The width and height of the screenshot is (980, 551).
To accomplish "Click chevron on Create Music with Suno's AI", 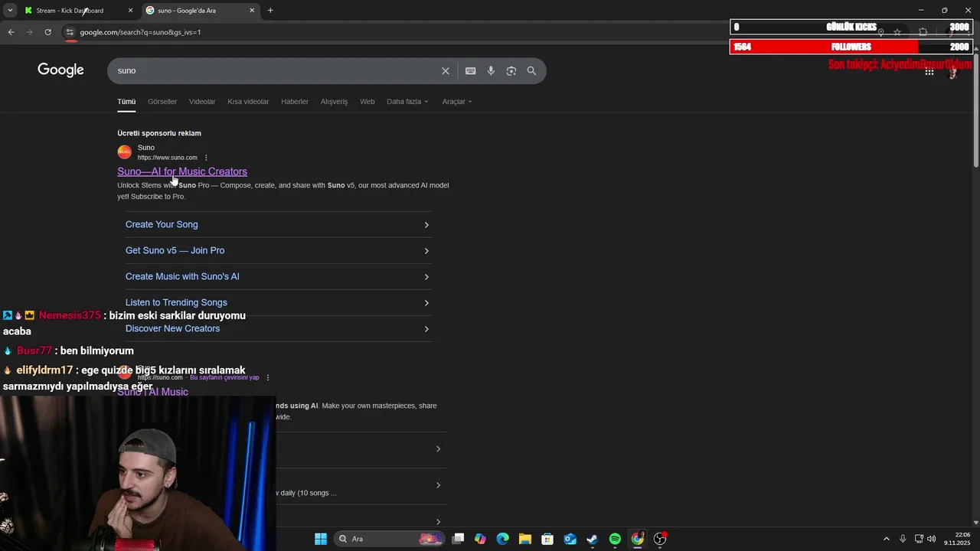I will click(426, 277).
